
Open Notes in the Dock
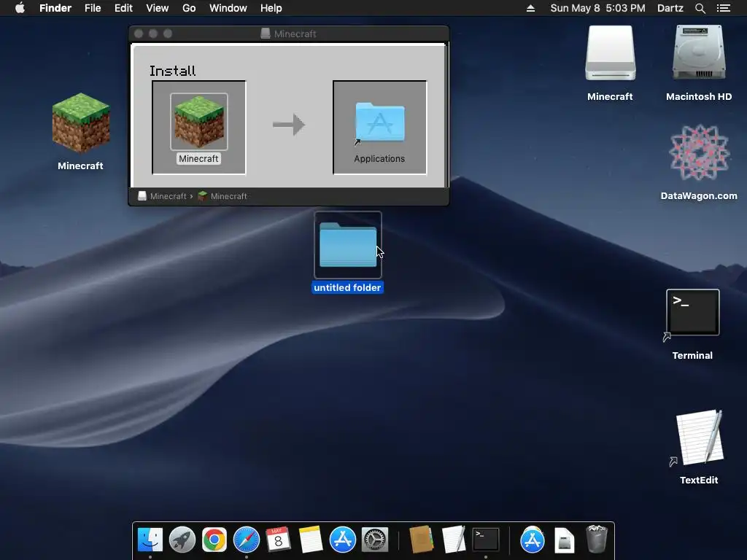311,540
